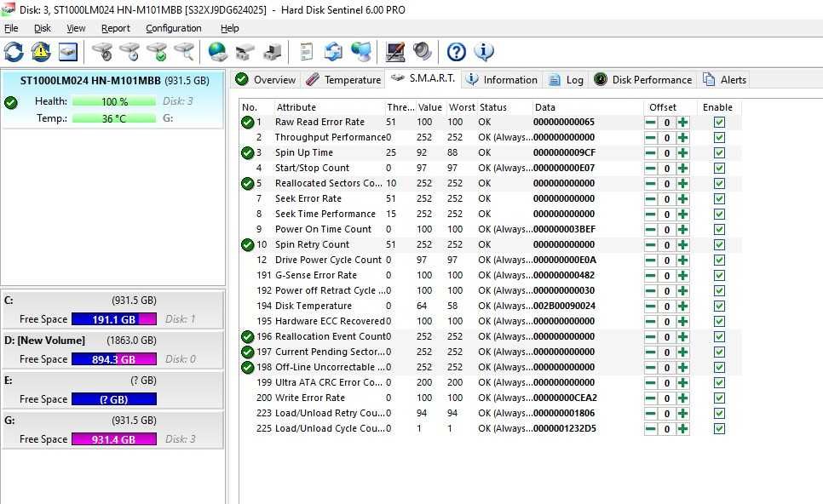The image size is (823, 504).
Task: Click the Data column header
Action: click(x=587, y=107)
